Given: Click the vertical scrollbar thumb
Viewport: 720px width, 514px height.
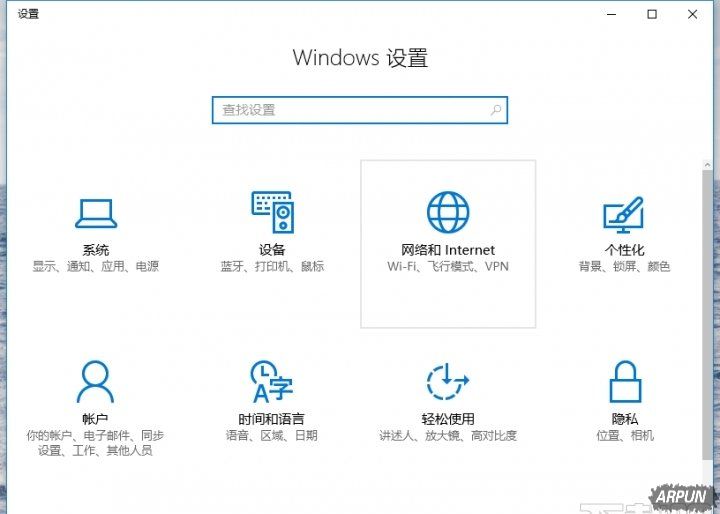Looking at the screenshot, I should [x=707, y=315].
